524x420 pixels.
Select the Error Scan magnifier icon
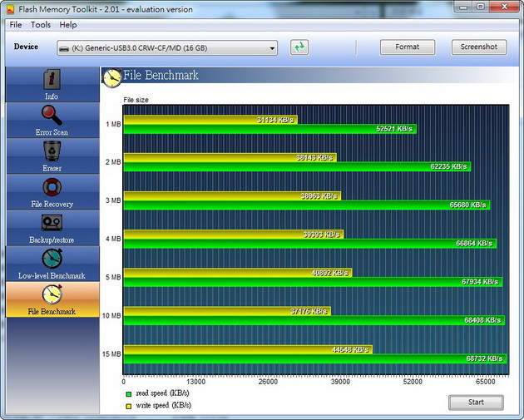[x=52, y=116]
